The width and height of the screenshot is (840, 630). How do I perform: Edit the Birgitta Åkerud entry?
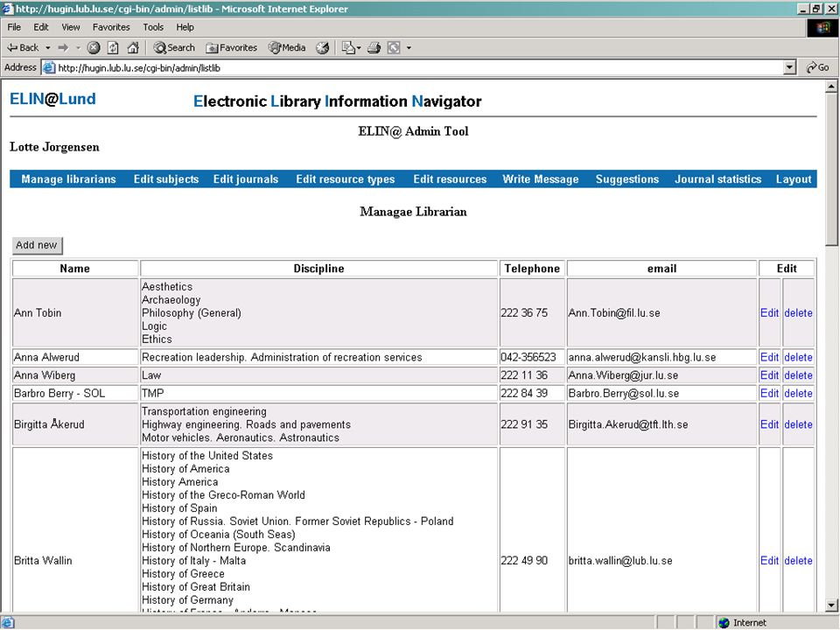tap(769, 424)
